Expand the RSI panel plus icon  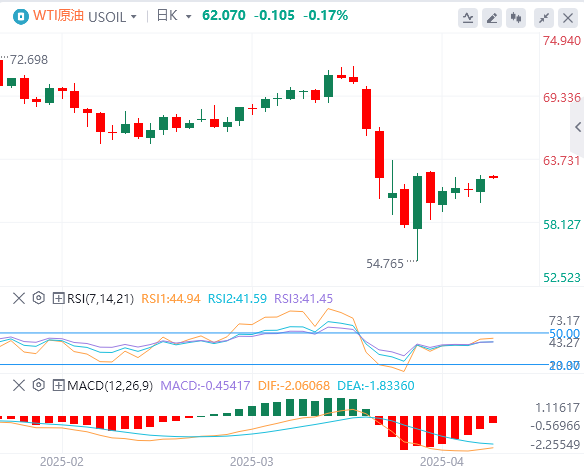[x=58, y=298]
